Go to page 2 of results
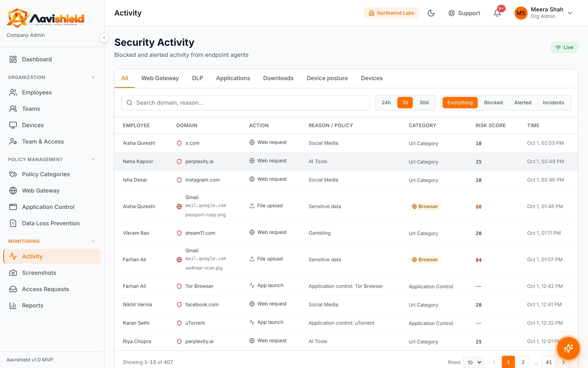This screenshot has width=588, height=368. [x=523, y=362]
